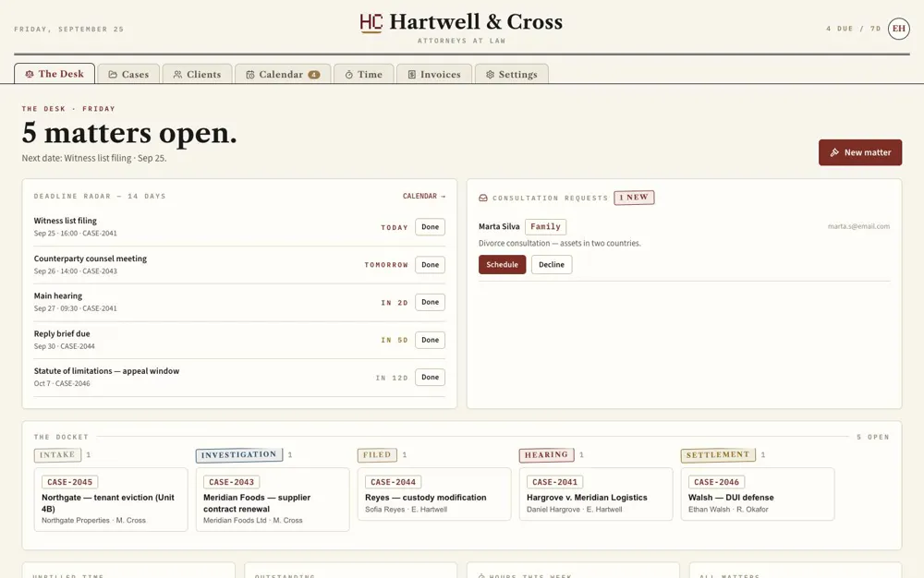Click the SETTLEMENT docket stage label
Image resolution: width=924 pixels, height=578 pixels.
pos(718,455)
